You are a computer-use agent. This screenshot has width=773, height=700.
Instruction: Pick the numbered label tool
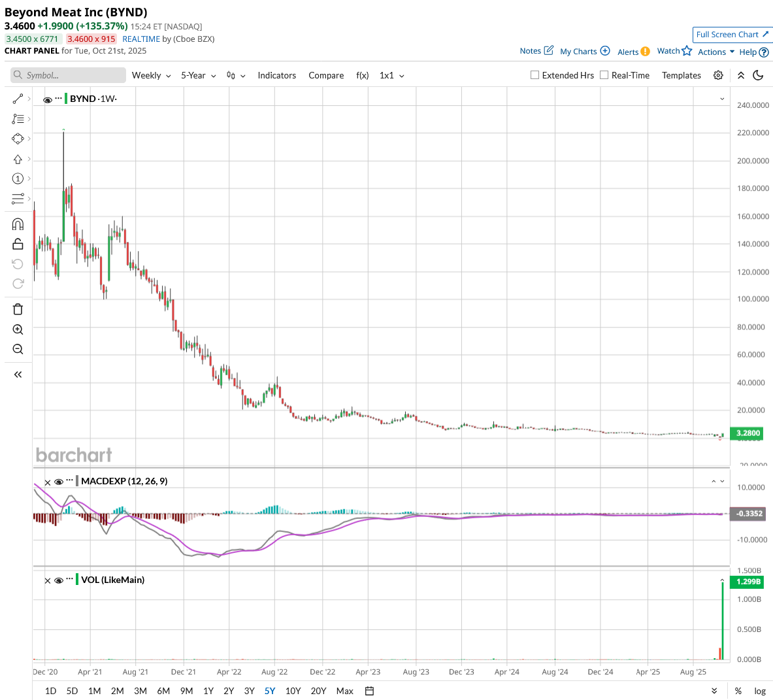tap(18, 178)
